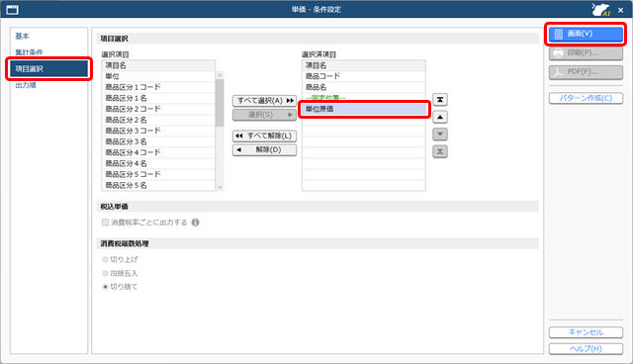Click the 解除(D) button

(x=264, y=149)
